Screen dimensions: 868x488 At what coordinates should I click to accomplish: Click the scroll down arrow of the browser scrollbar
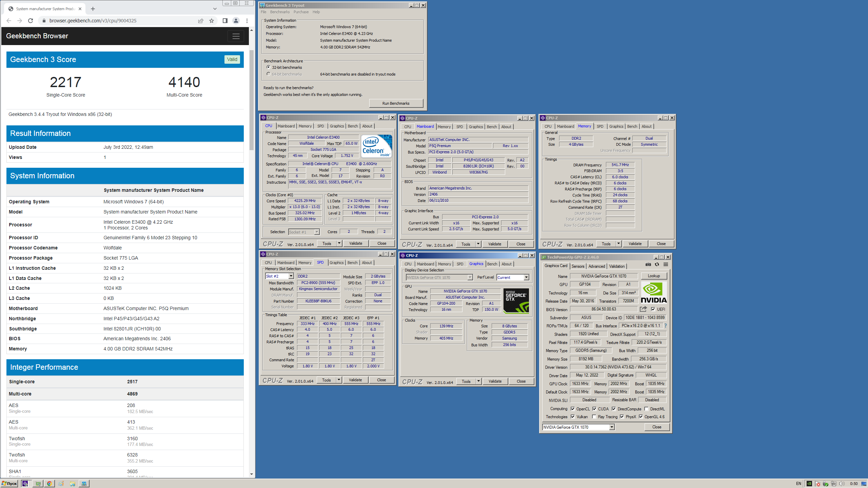(x=252, y=474)
